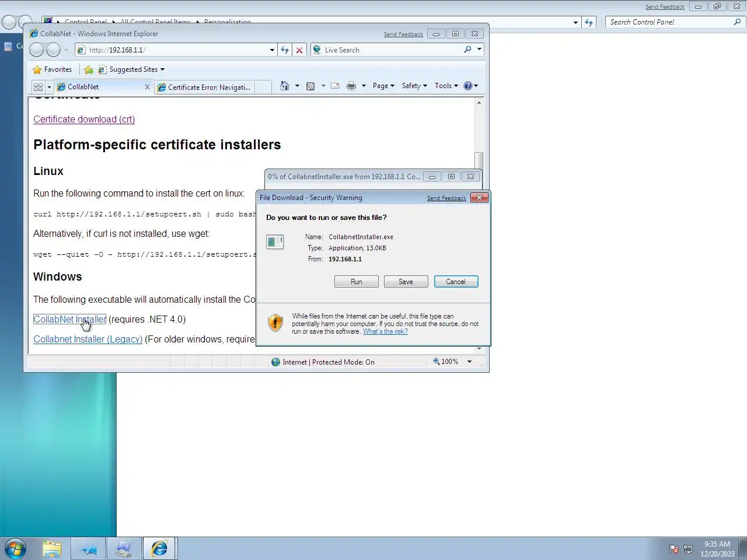The width and height of the screenshot is (747, 560).
Task: Expand Control Panel address bar dropdown
Action: tap(575, 22)
